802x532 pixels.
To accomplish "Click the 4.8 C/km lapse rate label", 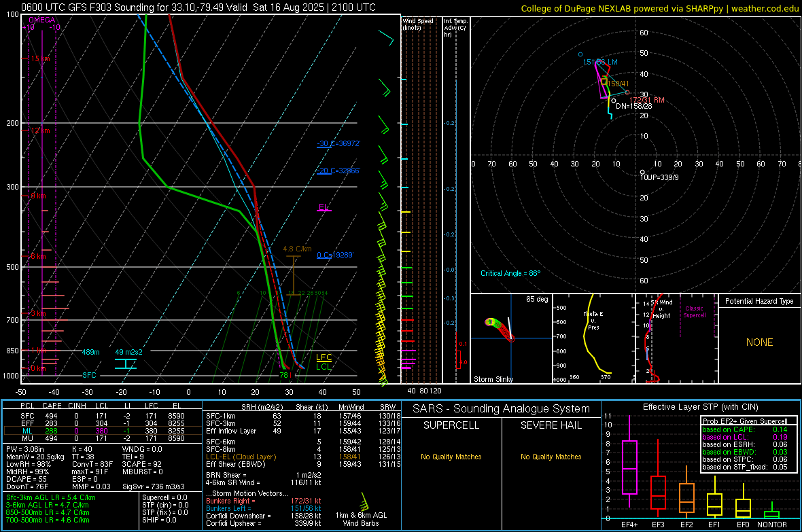I will (297, 249).
